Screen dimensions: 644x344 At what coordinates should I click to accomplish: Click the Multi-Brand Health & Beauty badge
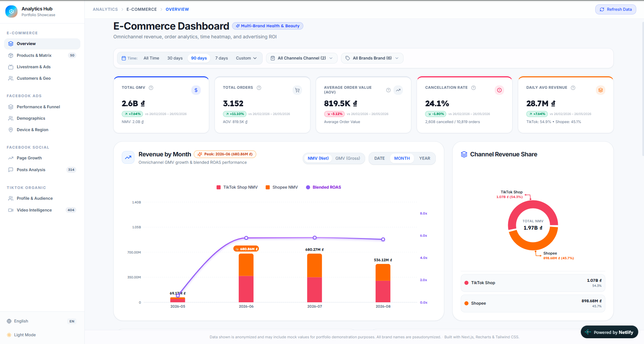268,26
